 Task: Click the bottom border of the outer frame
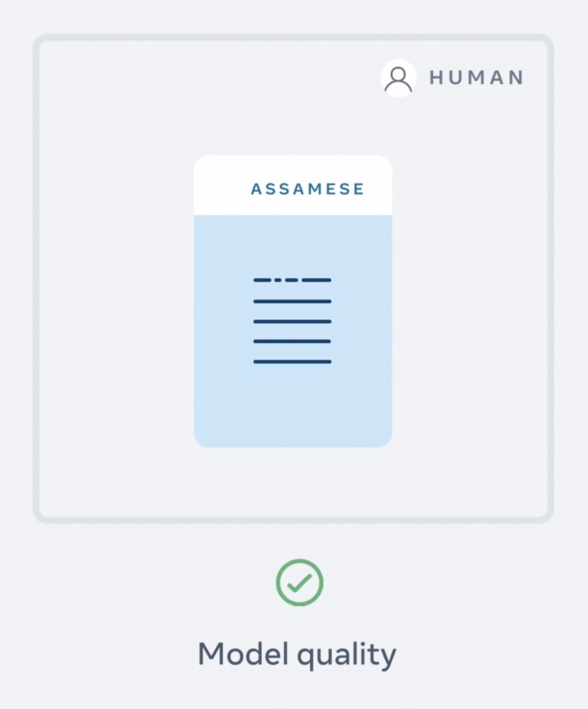point(293,520)
